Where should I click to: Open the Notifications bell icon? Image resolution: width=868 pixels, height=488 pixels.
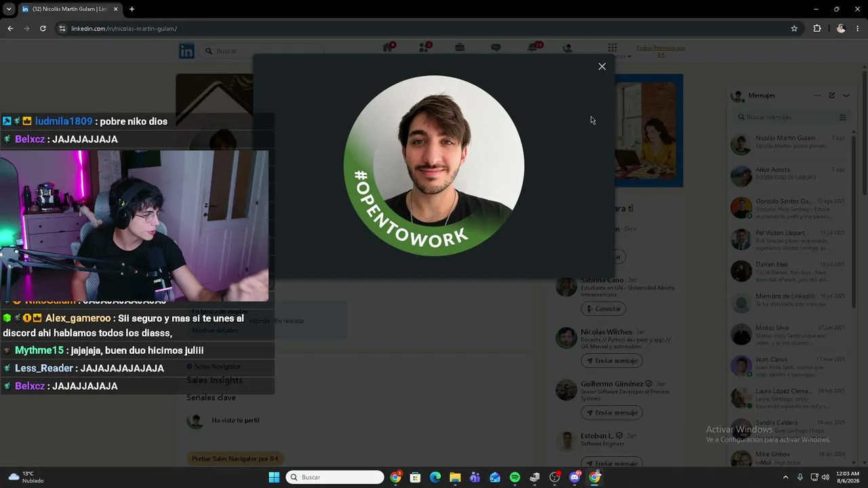click(533, 47)
